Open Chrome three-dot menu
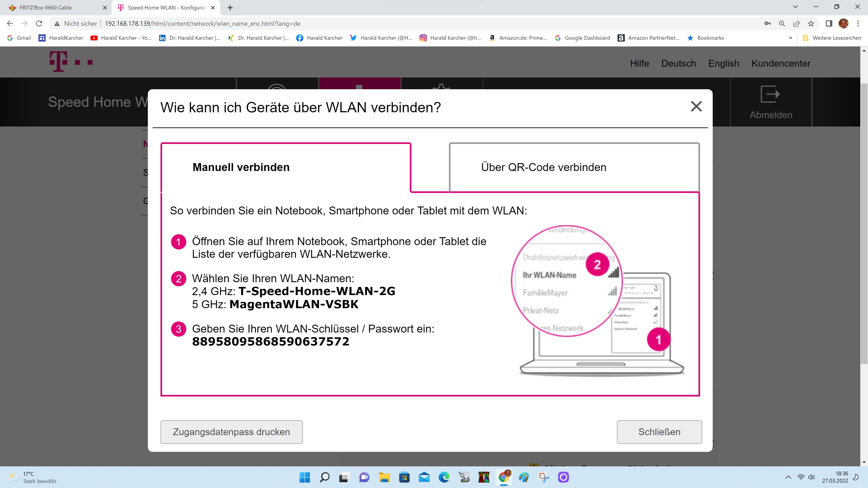 tap(858, 23)
